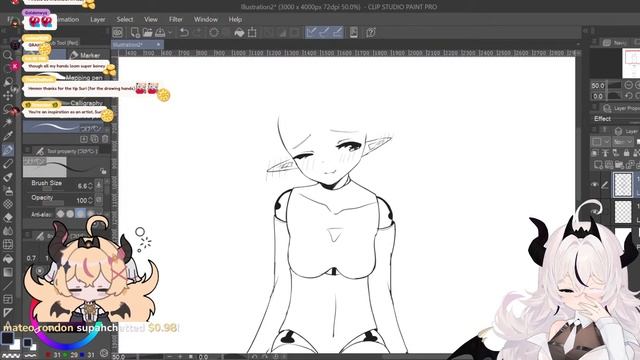Toggle Lock layer padlock icon
Viewport: 640px width, 360px height.
627,153
